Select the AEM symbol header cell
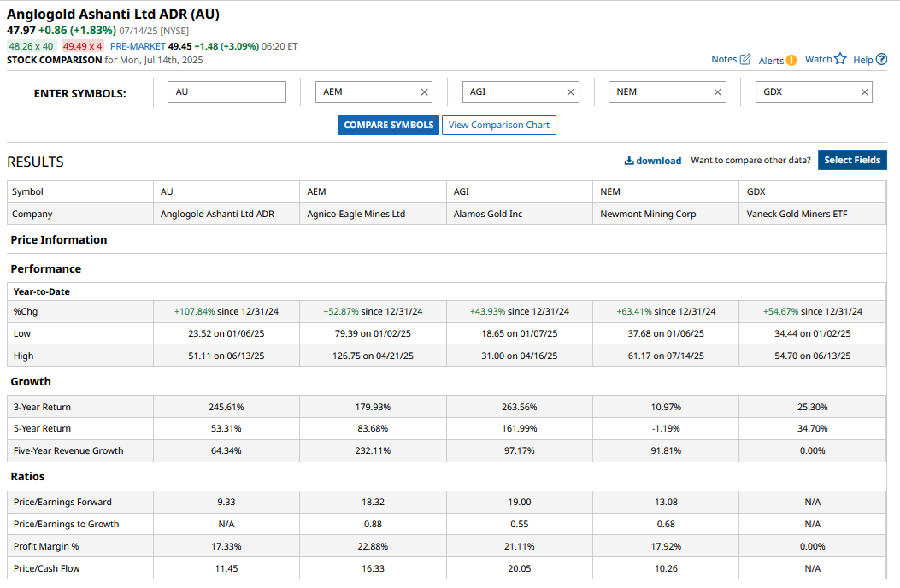Image resolution: width=900 pixels, height=588 pixels. point(374,191)
